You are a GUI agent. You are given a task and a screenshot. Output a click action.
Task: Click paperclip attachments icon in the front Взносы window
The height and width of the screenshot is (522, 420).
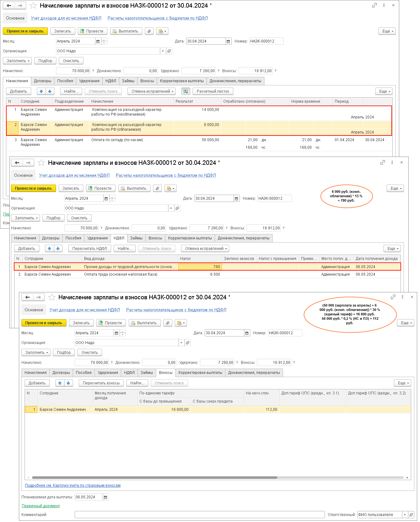pyautogui.click(x=168, y=323)
